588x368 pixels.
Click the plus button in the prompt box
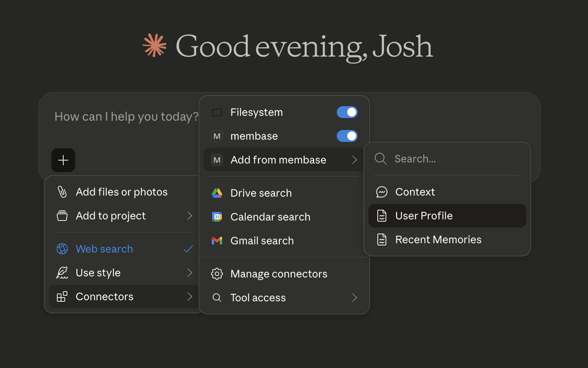[x=63, y=160]
